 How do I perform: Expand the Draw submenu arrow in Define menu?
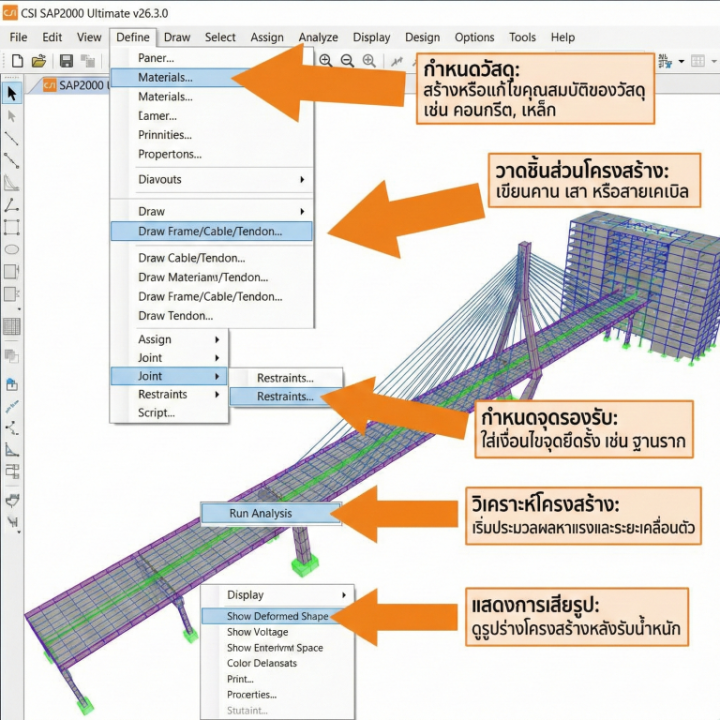[x=302, y=212]
